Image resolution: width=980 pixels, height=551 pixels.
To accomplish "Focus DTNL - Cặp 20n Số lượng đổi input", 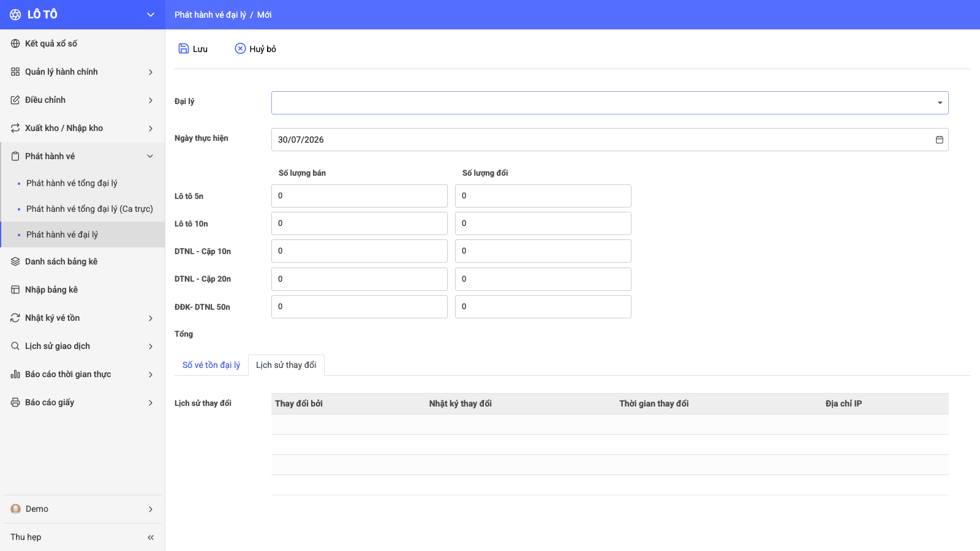I will point(543,279).
